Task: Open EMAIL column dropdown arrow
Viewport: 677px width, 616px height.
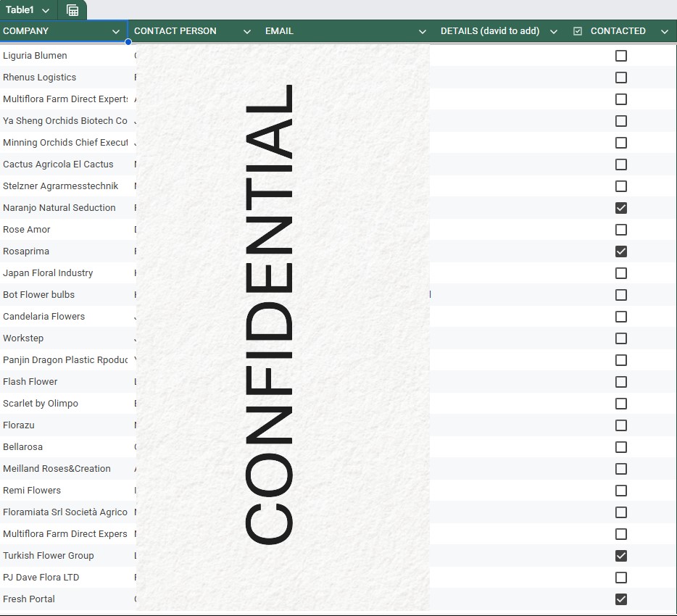Action: point(423,31)
